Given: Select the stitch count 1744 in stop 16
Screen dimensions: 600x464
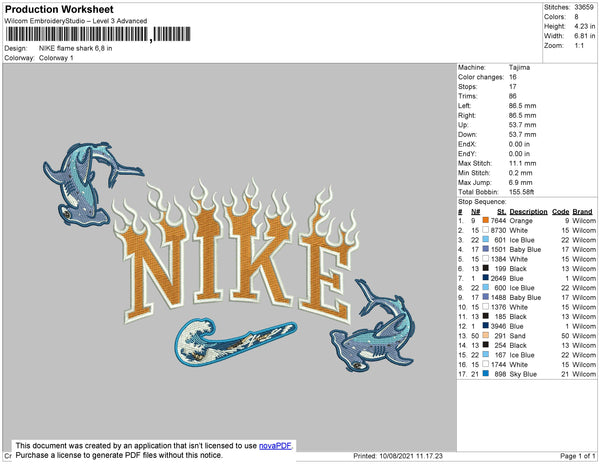Looking at the screenshot, I should [498, 364].
